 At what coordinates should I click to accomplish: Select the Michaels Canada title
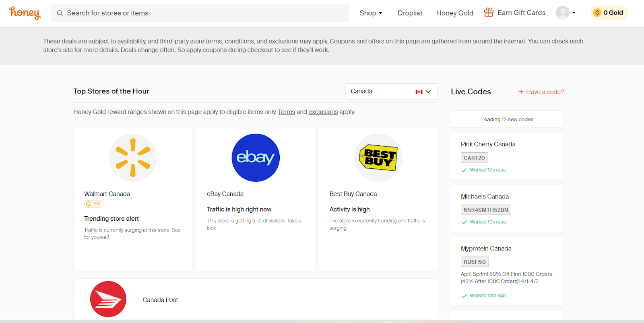485,197
